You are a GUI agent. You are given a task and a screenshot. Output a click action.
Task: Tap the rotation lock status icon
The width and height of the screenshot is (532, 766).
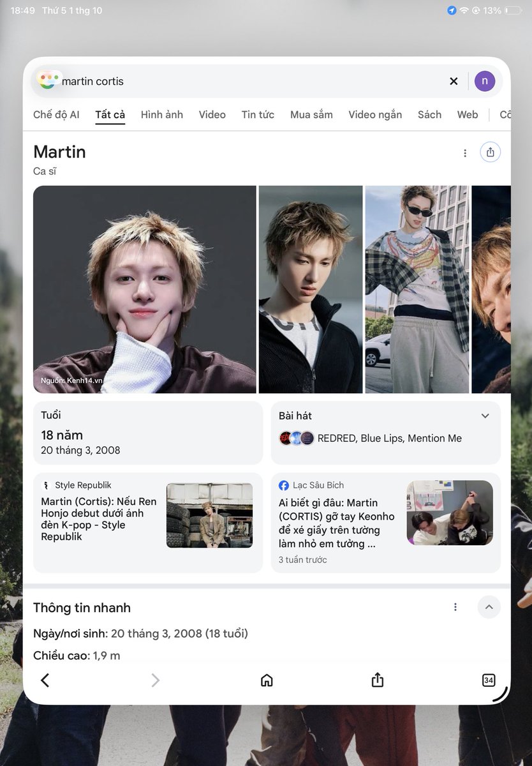476,11
